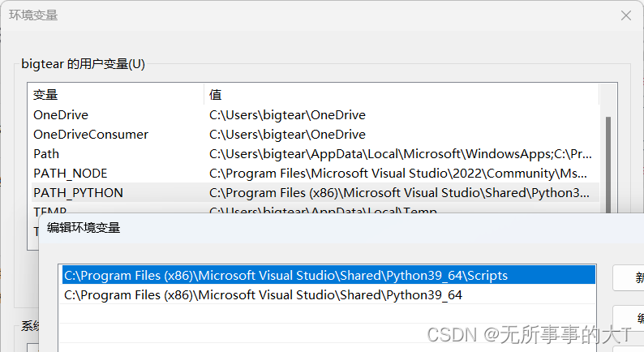Viewport: 644px width, 352px height.
Task: Click the 值 column header
Action: click(x=401, y=95)
